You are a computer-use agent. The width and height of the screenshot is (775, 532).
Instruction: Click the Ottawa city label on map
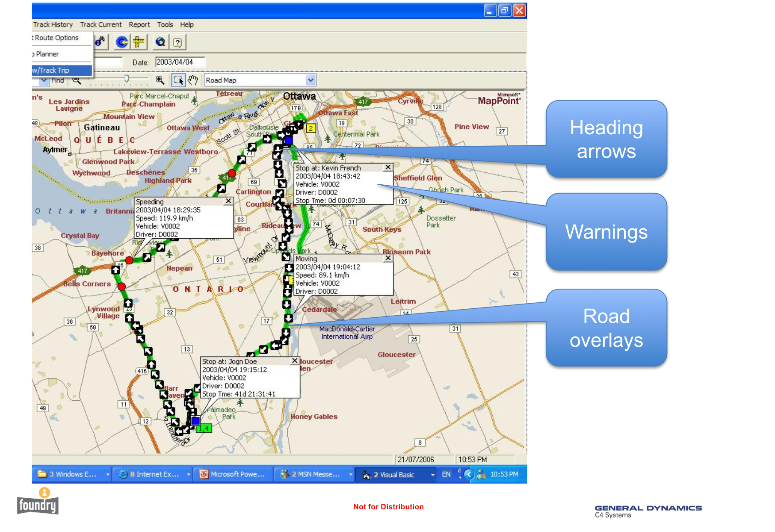pos(299,96)
